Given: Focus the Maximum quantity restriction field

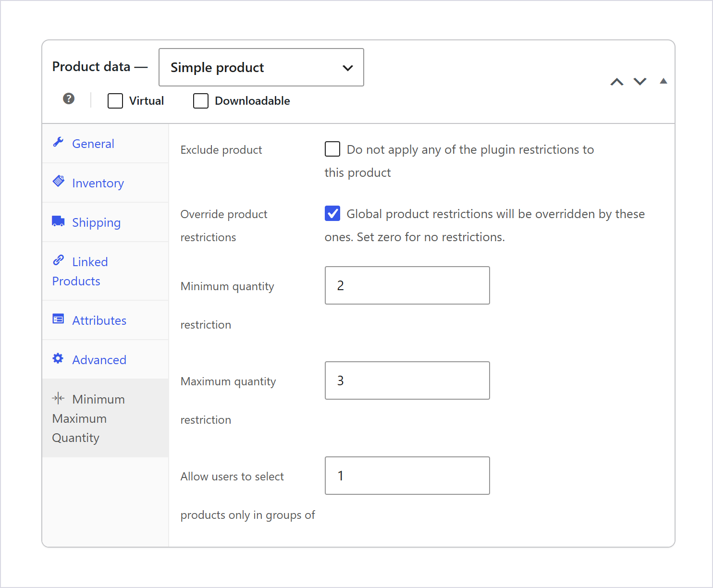Looking at the screenshot, I should [407, 380].
